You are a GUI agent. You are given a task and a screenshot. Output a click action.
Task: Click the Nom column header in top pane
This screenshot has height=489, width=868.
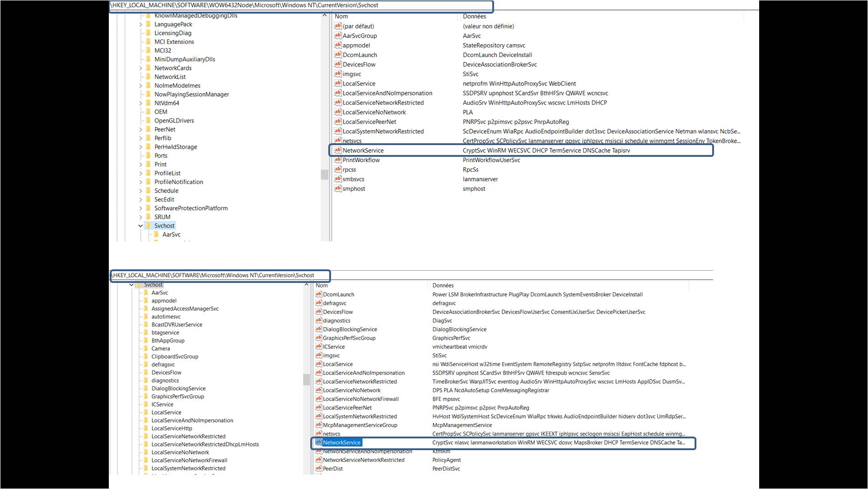click(x=341, y=16)
